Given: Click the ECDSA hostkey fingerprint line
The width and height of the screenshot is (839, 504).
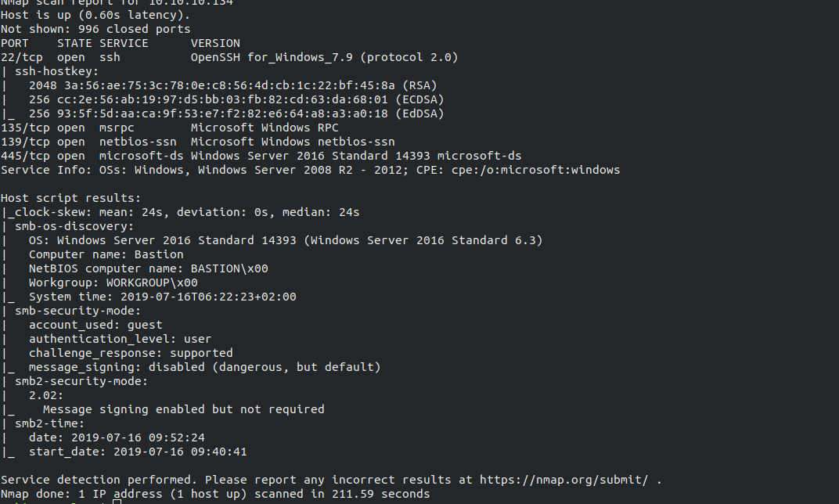Looking at the screenshot, I should click(236, 99).
